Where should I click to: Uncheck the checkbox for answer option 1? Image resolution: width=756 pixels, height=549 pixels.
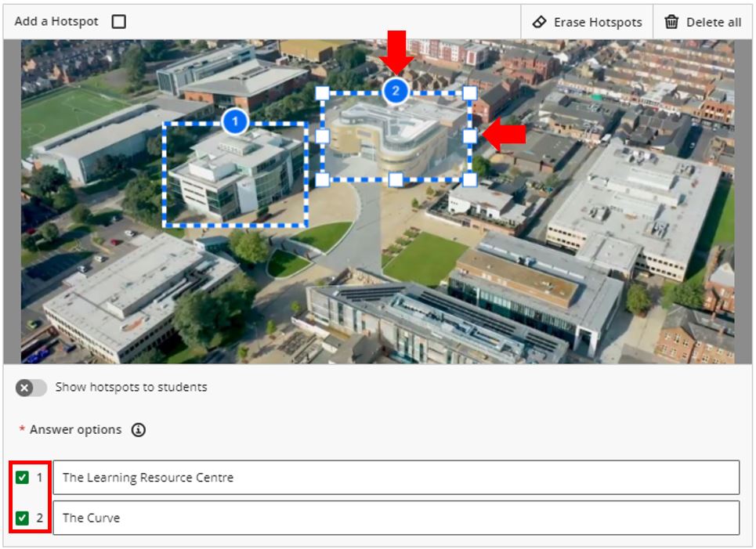[x=22, y=477]
